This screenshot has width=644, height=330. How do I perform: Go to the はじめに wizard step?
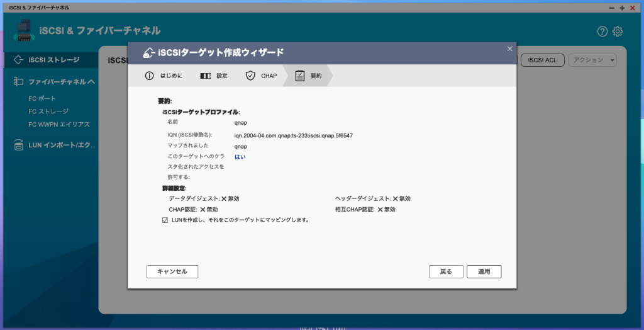click(x=164, y=76)
